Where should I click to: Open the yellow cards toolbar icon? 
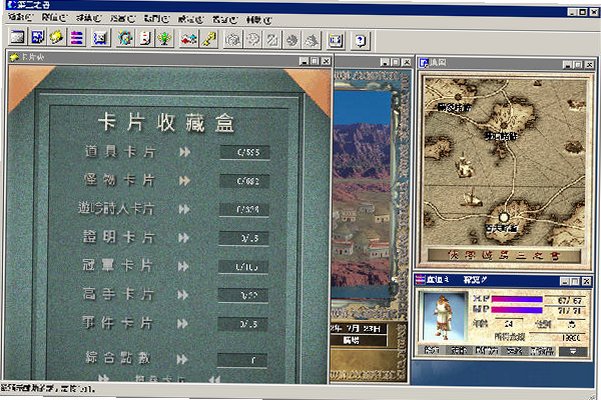(x=57, y=38)
